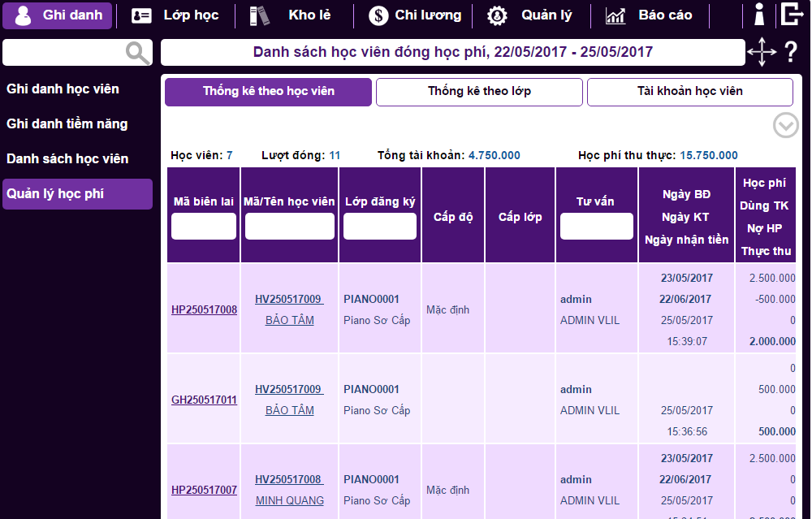
Task: Click the Lớp đăng ký filter box
Action: 379,227
